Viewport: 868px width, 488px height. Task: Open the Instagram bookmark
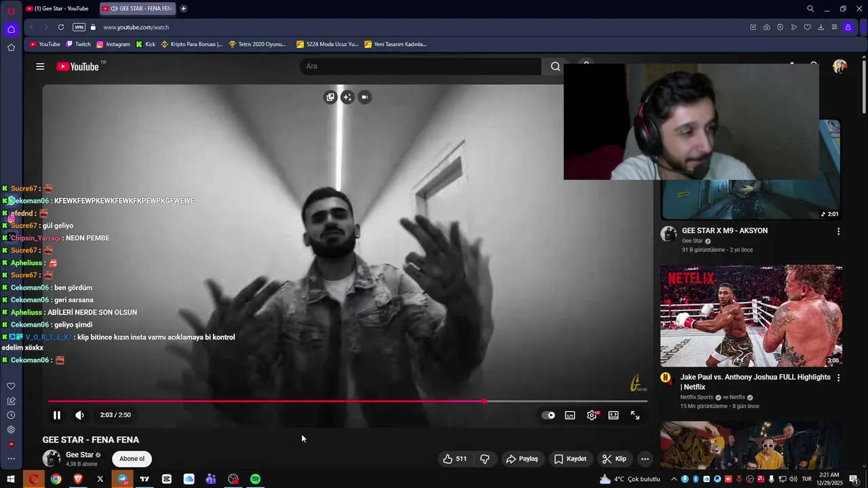point(113,44)
